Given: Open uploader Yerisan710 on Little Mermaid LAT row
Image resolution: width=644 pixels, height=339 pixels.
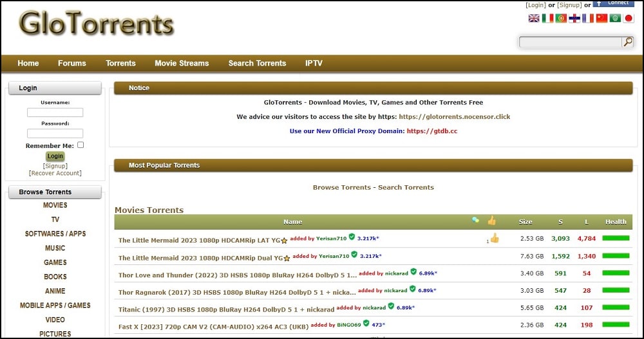Looking at the screenshot, I should point(332,239).
